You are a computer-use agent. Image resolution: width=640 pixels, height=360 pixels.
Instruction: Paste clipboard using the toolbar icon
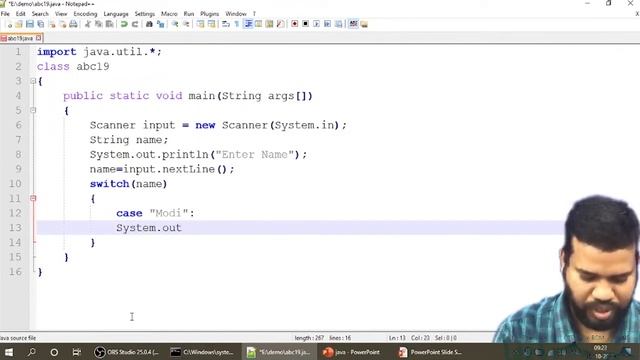pyautogui.click(x=109, y=24)
